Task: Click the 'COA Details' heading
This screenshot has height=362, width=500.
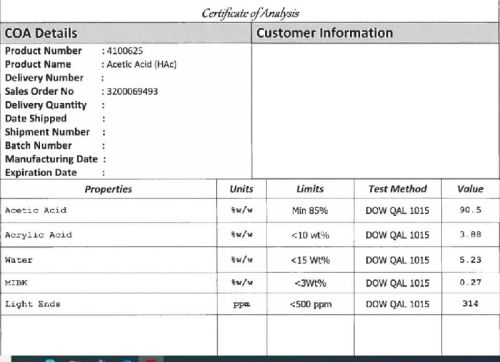Action: pos(41,33)
